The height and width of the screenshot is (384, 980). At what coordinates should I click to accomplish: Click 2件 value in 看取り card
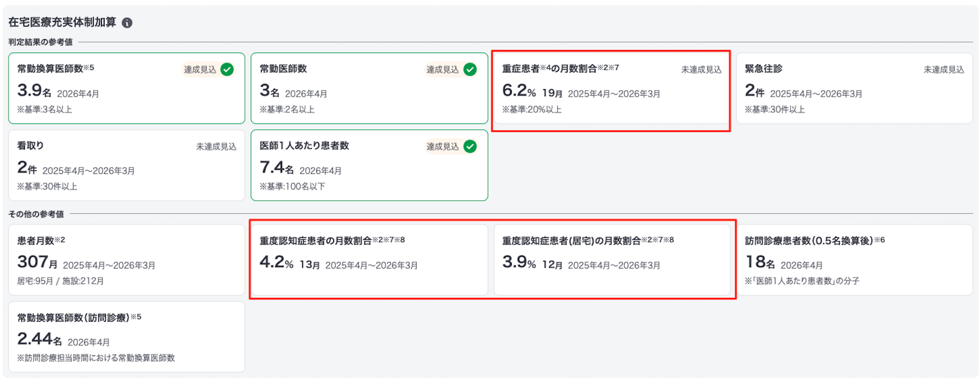coord(26,168)
